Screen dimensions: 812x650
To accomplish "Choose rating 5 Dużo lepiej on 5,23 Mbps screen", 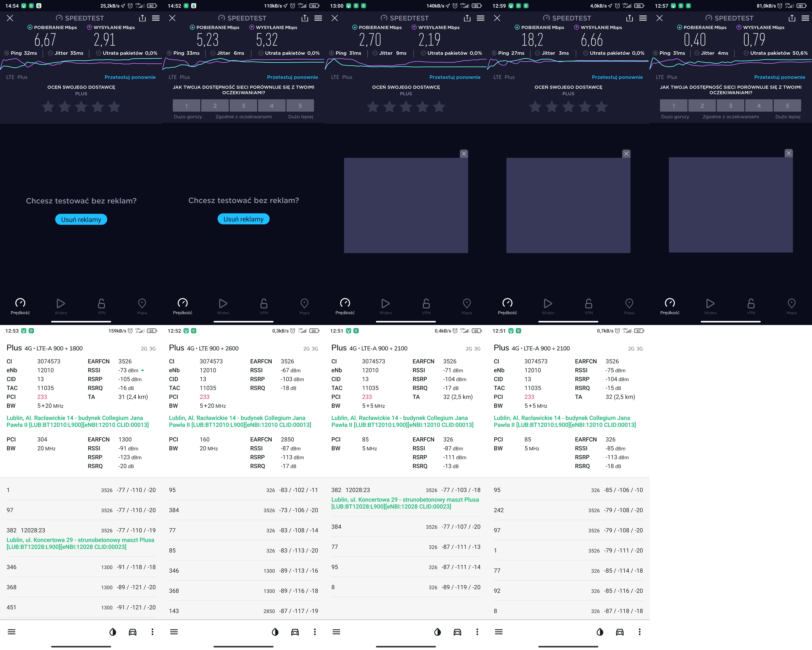I will coord(300,105).
